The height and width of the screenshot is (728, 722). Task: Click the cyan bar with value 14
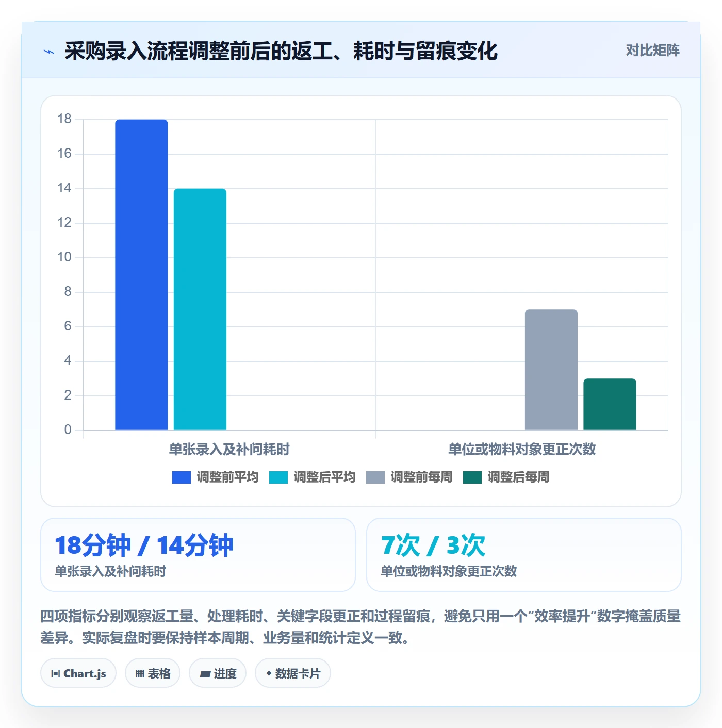point(200,309)
